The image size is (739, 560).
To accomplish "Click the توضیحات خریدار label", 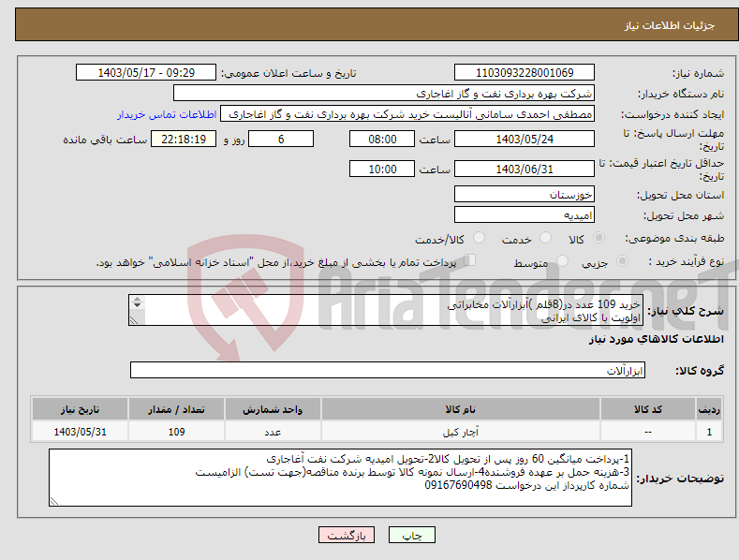I will pos(680,479).
